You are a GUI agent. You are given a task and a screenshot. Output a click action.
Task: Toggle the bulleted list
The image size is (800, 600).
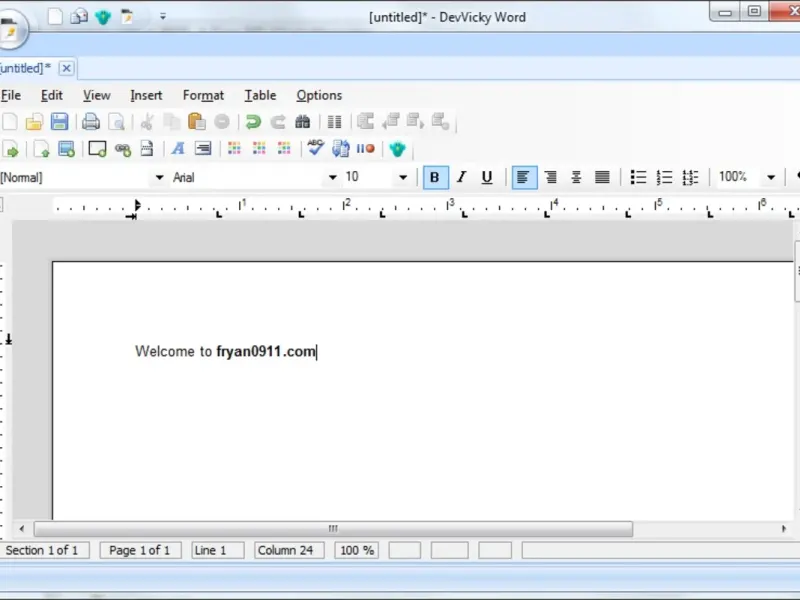click(638, 177)
